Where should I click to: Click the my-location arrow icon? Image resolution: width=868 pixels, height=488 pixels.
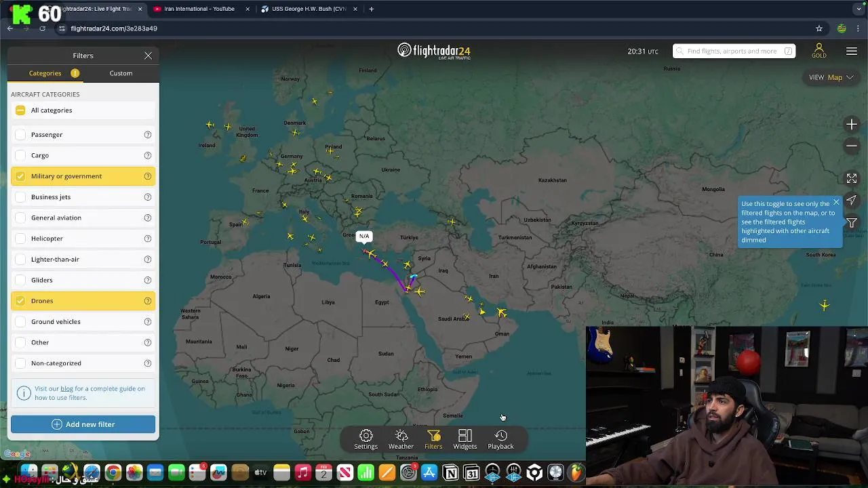coord(852,201)
